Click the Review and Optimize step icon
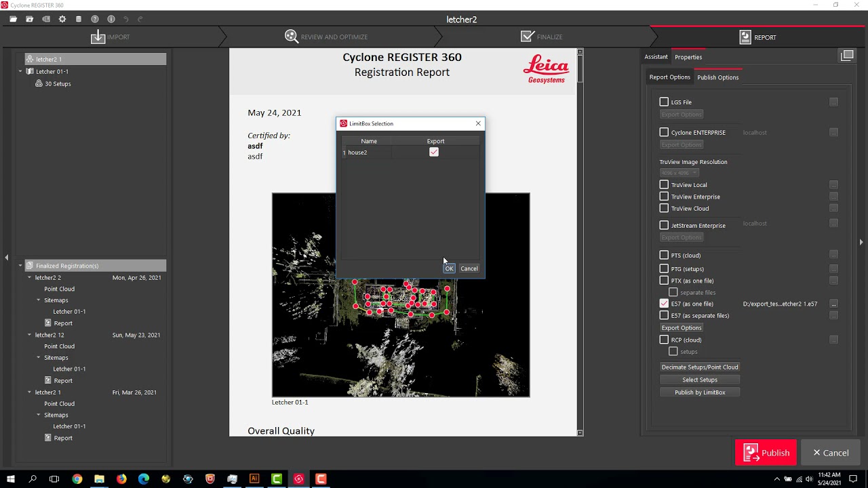The image size is (868, 488). coord(292,37)
